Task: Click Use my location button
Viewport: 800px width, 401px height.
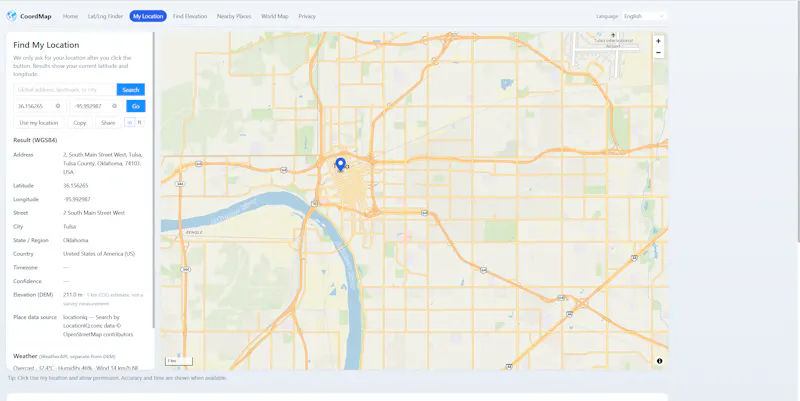Action: click(39, 122)
